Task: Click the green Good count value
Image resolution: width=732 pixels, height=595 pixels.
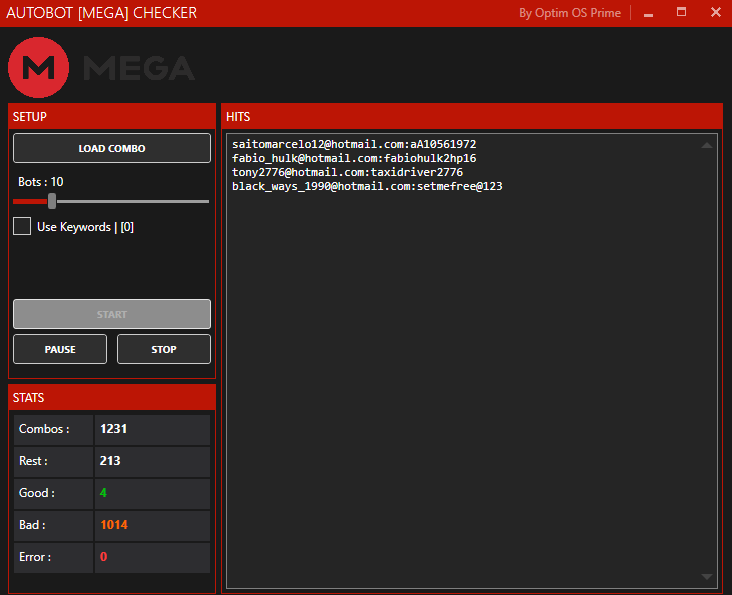Action: [x=103, y=493]
